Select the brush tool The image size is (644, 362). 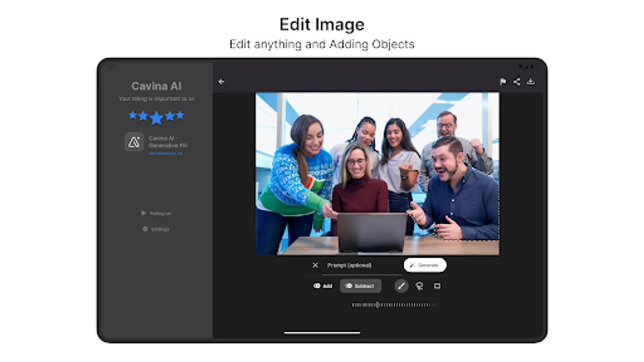401,286
